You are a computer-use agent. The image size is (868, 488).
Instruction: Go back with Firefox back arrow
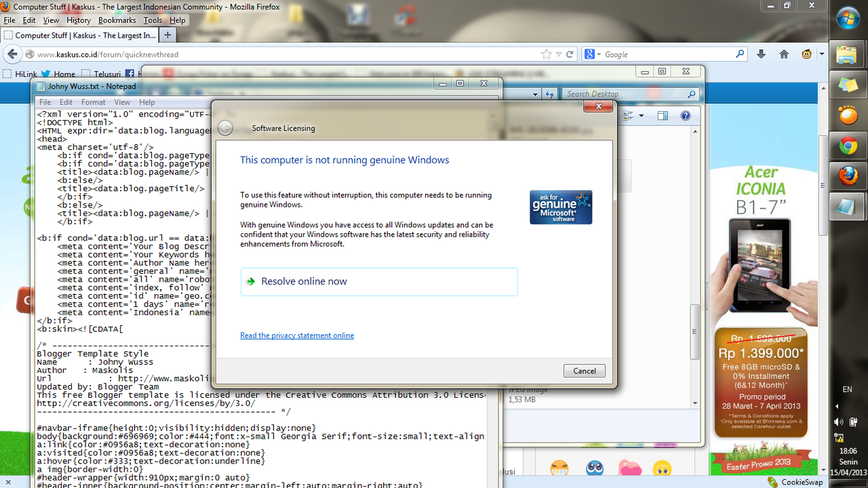point(12,54)
